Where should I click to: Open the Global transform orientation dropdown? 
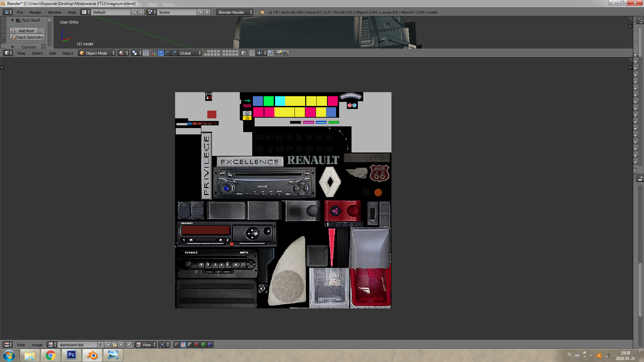190,53
